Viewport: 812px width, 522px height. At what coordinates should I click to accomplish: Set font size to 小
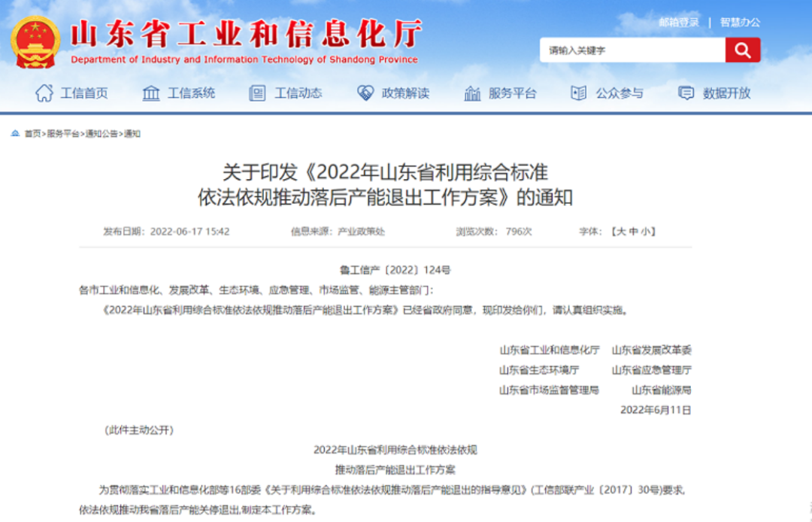pos(646,232)
